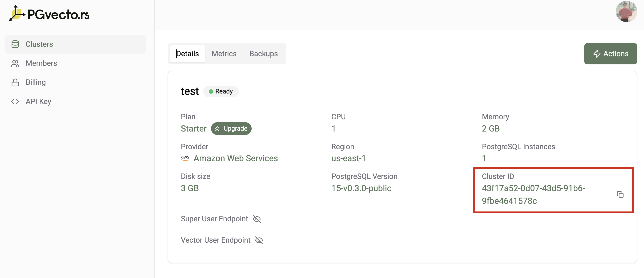644x278 pixels.
Task: Click the lightning bolt icon in Actions
Action: (x=597, y=54)
